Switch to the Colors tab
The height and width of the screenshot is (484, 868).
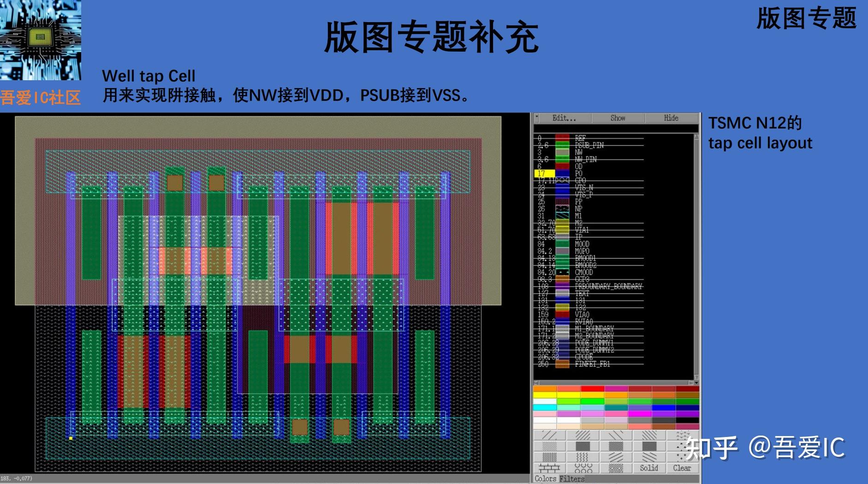[x=545, y=478]
